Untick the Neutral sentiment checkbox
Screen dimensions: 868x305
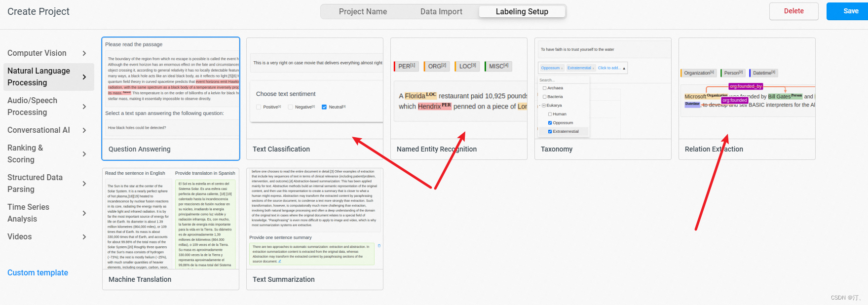(324, 107)
